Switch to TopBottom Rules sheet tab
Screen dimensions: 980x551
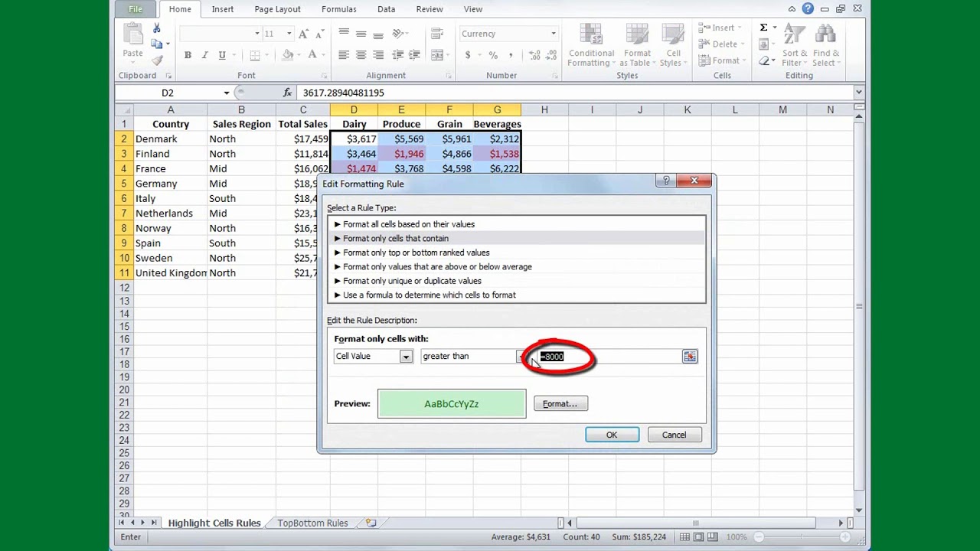tap(312, 523)
